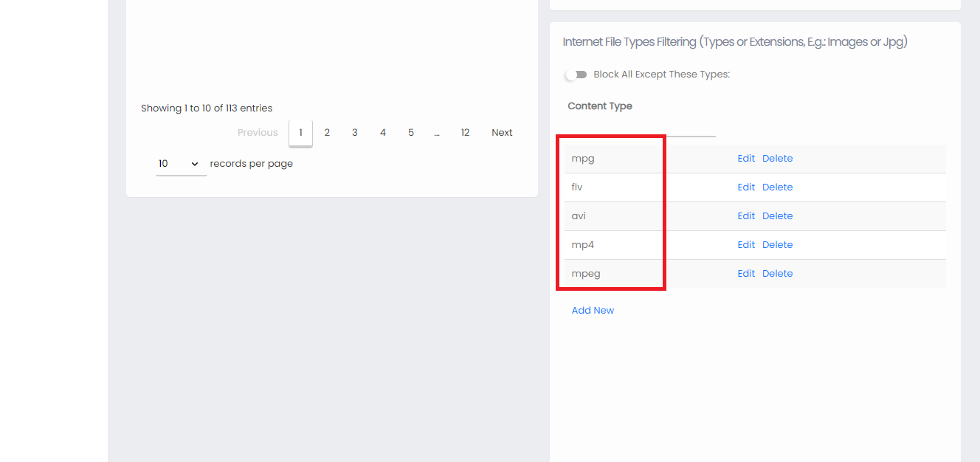Select the mpeg row text
The image size is (980, 462).
[586, 274]
